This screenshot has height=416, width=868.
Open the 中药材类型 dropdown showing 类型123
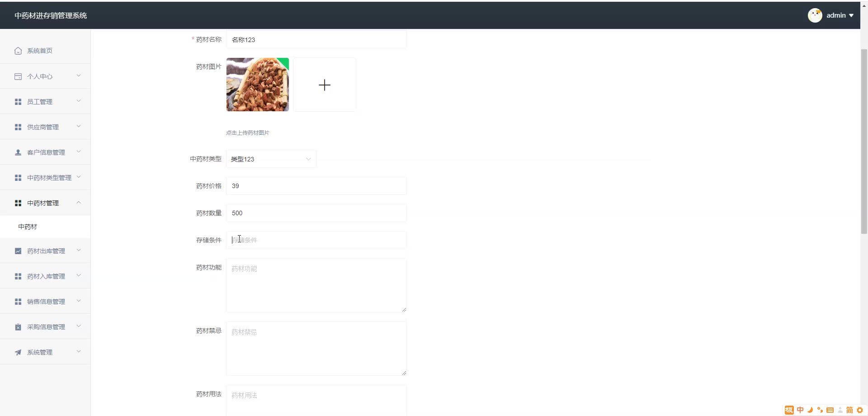(271, 159)
